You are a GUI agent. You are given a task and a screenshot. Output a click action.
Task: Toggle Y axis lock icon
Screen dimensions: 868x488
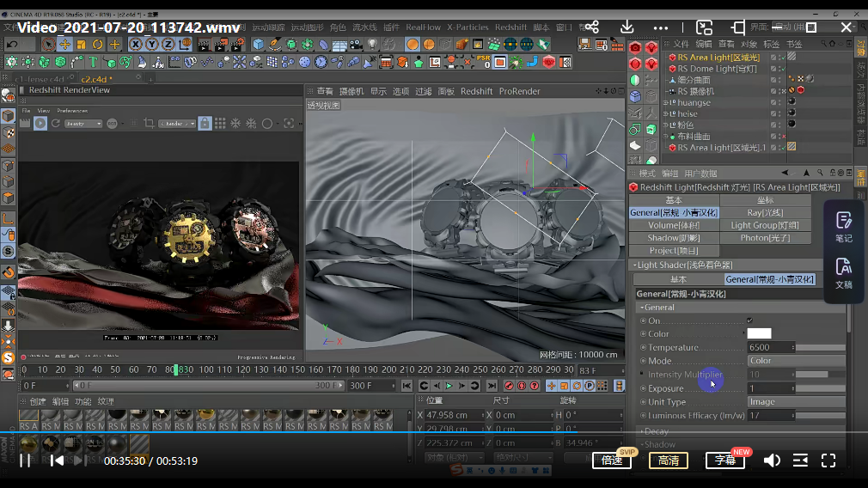coord(151,45)
